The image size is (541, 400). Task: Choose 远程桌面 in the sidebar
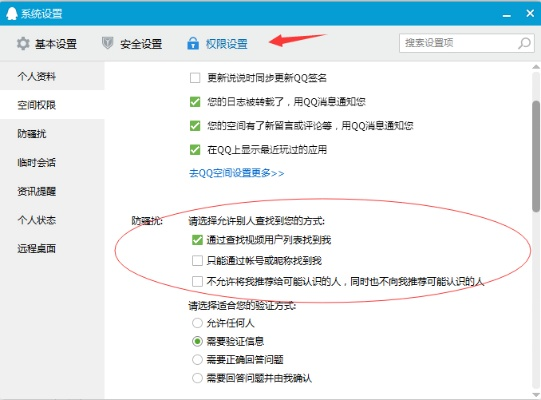point(52,248)
